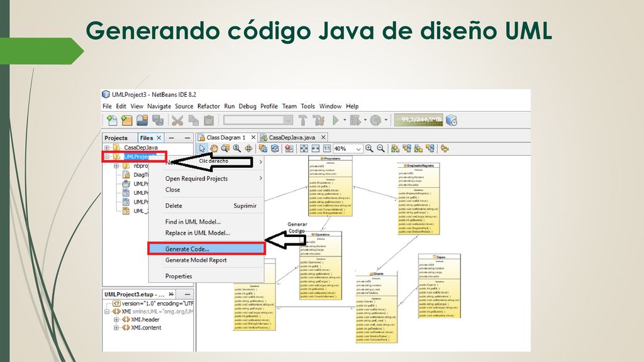
Task: Expand the CasaDepJava project node
Action: tap(107, 147)
